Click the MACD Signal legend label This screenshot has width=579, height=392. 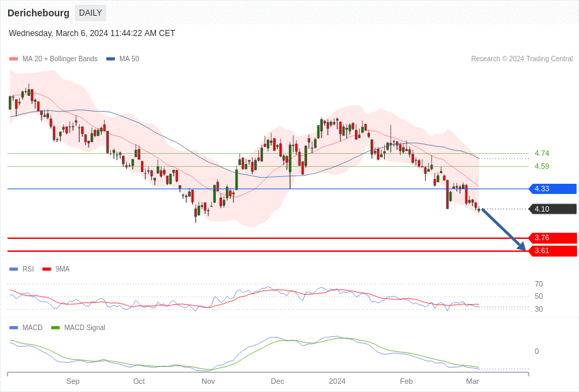[84, 328]
